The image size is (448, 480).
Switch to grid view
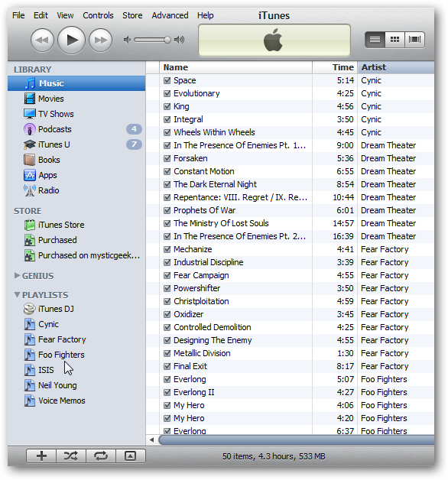click(394, 40)
